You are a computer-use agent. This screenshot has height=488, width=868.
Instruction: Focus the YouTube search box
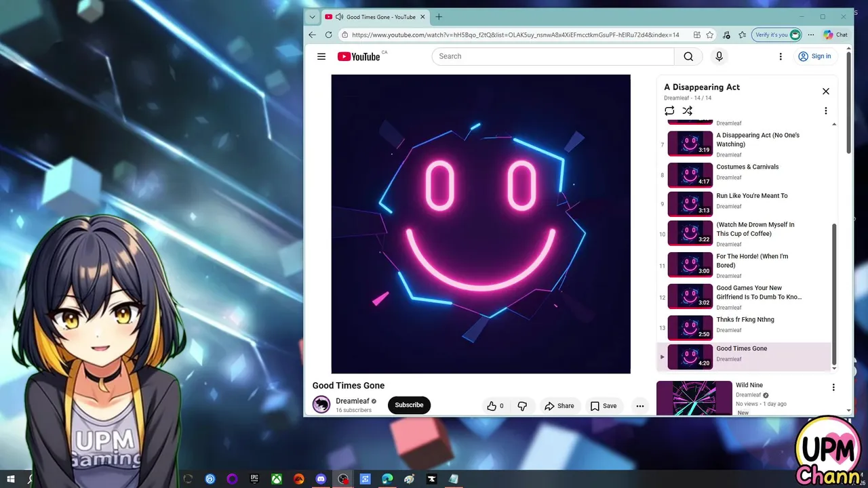(553, 56)
